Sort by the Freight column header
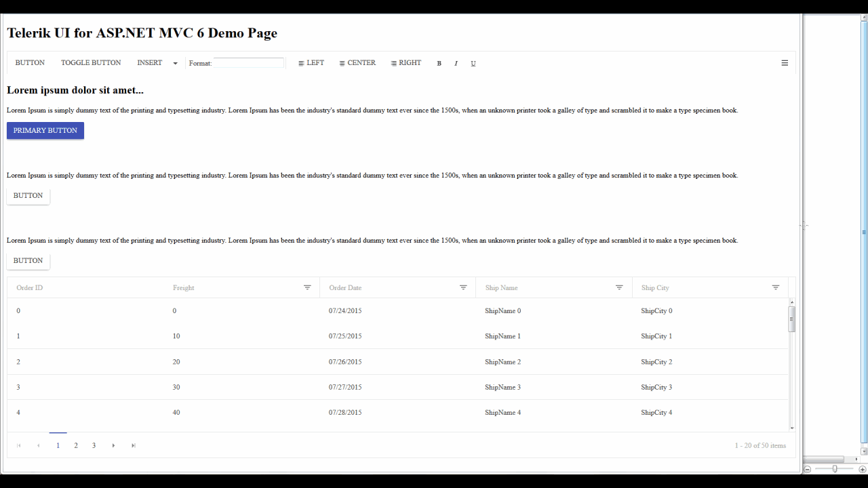This screenshot has width=868, height=488. click(184, 288)
